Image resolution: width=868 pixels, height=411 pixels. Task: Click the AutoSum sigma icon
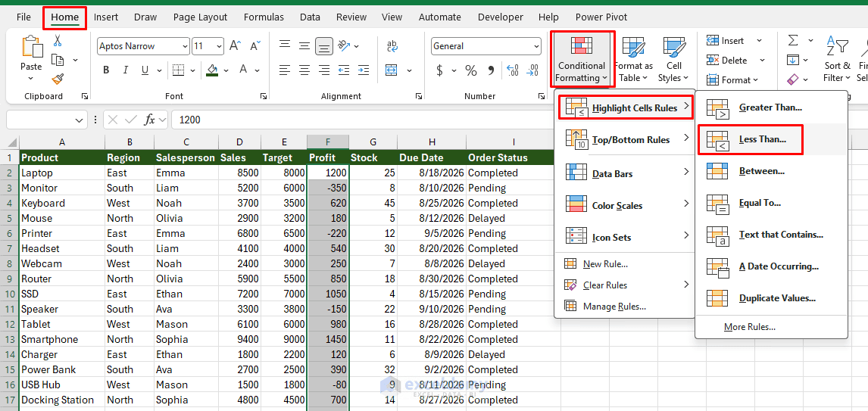click(x=793, y=40)
